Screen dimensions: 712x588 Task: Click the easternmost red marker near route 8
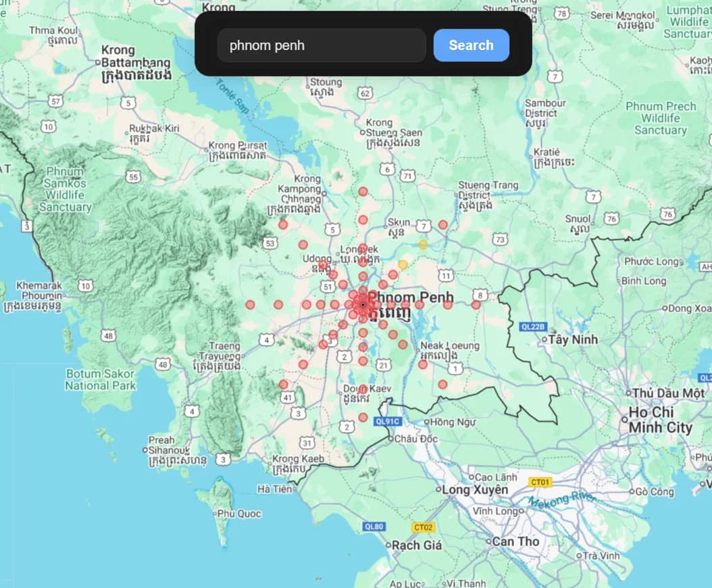click(476, 305)
